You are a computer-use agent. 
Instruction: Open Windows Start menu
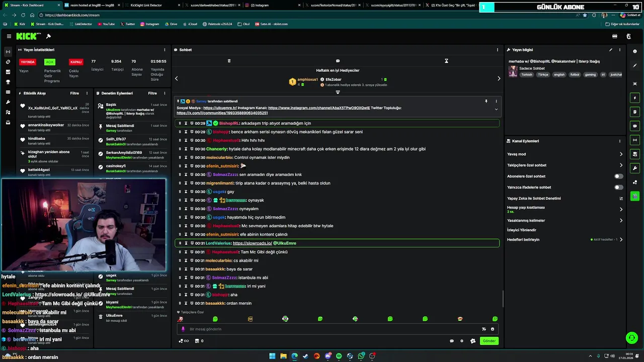pos(272,356)
